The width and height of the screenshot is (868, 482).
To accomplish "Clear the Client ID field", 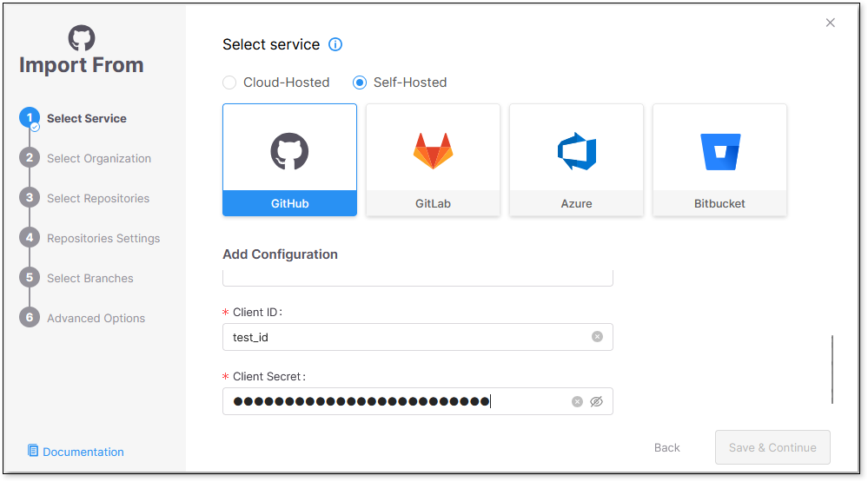I will pos(597,336).
